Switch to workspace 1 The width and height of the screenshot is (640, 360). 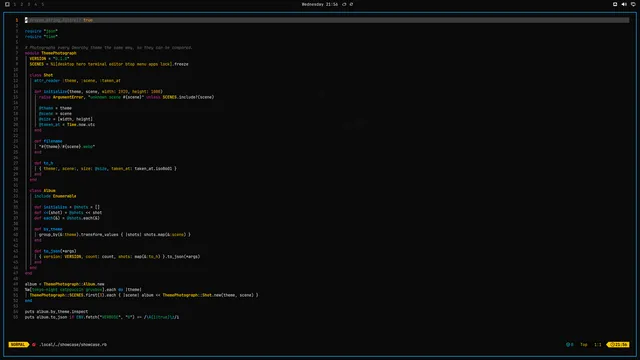tap(15, 4)
